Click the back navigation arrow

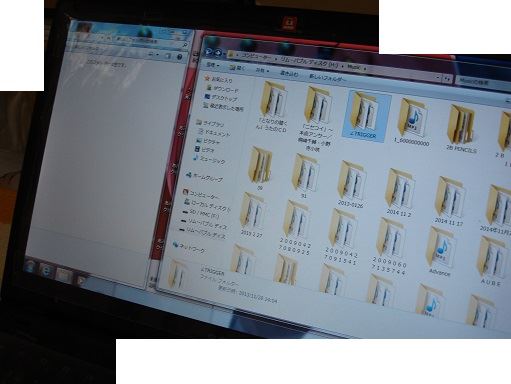tap(209, 52)
